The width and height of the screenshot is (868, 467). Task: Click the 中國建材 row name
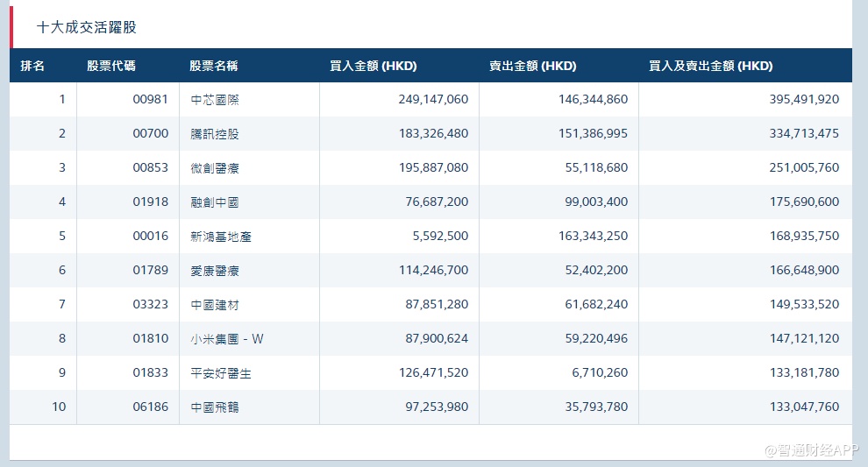[x=215, y=305]
